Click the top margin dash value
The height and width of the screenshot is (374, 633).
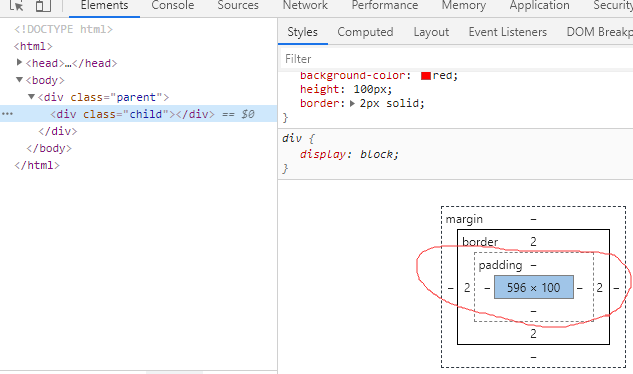pos(533,219)
